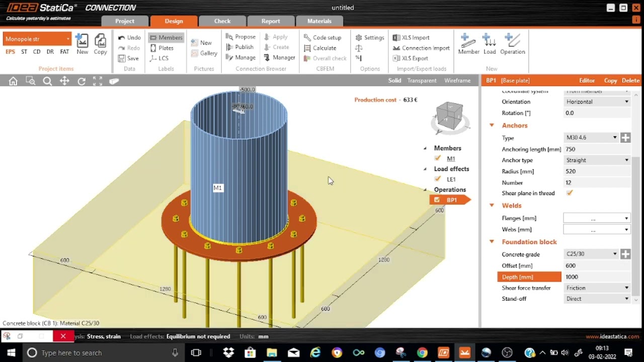This screenshot has height=362, width=644.
Task: Open the Materials tab
Action: [319, 21]
